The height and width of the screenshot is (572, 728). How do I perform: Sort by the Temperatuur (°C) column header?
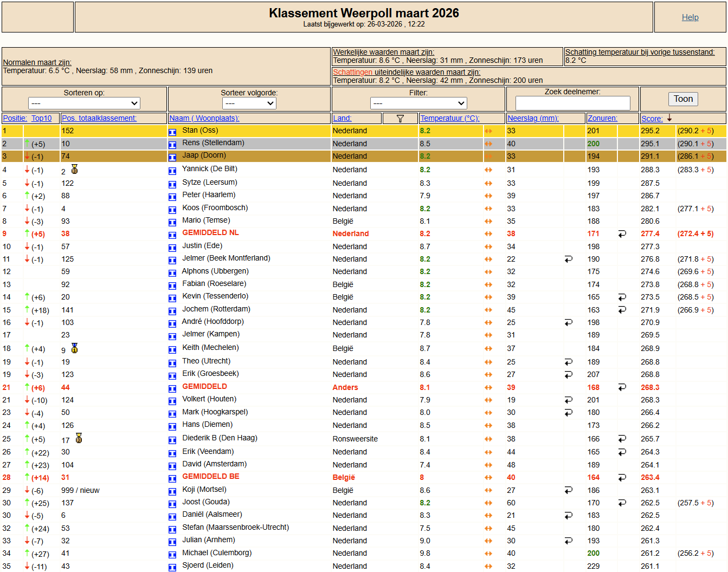click(449, 119)
